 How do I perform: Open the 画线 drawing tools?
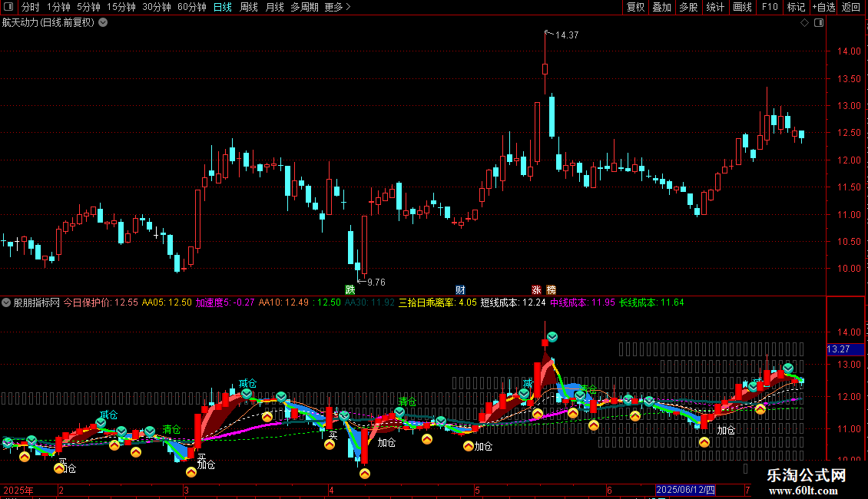(x=742, y=7)
